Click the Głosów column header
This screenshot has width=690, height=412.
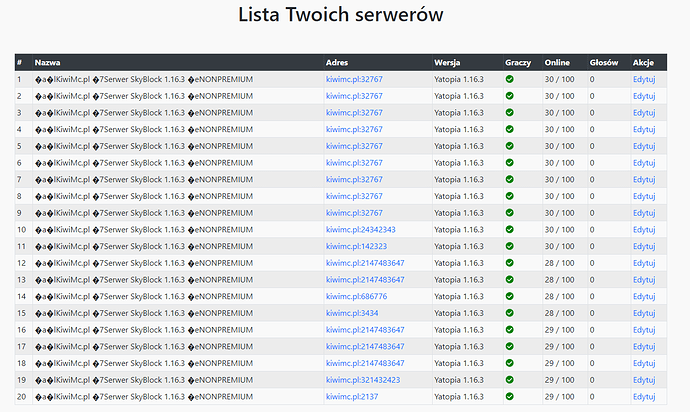pyautogui.click(x=604, y=62)
